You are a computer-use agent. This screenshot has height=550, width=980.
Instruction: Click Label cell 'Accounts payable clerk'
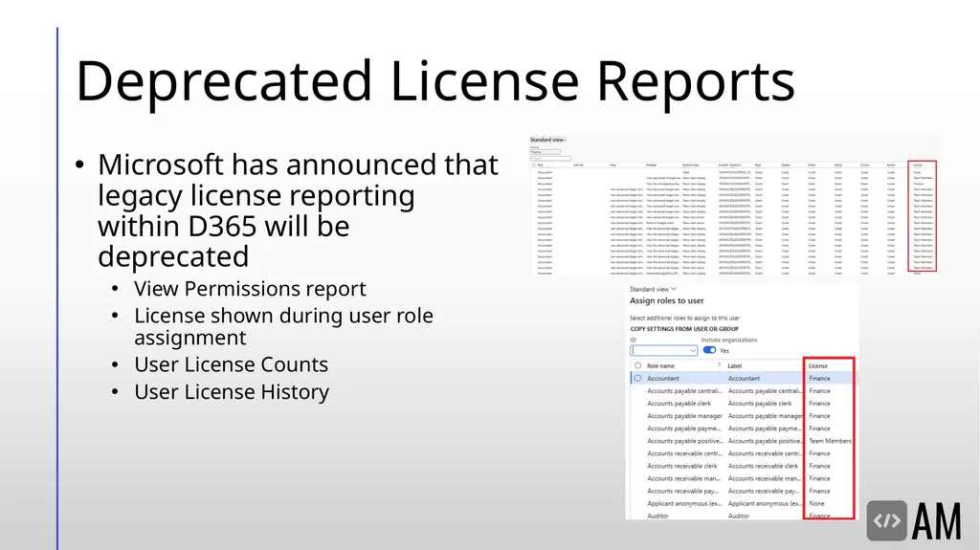click(x=759, y=403)
